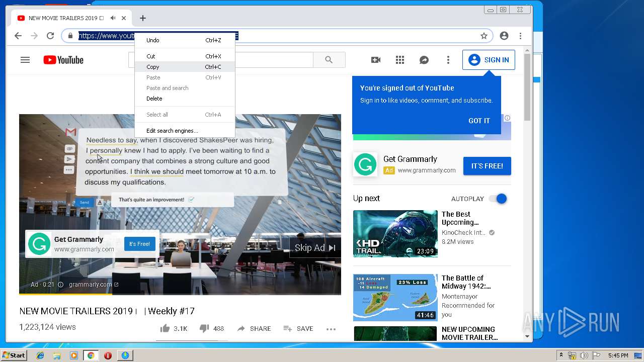Click the 1,223,124 views text
This screenshot has height=362, width=644.
click(x=47, y=327)
